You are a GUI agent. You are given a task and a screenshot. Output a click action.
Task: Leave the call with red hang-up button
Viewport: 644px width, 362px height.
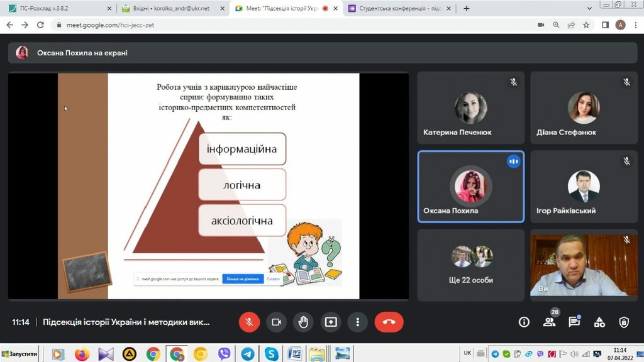[x=389, y=322]
